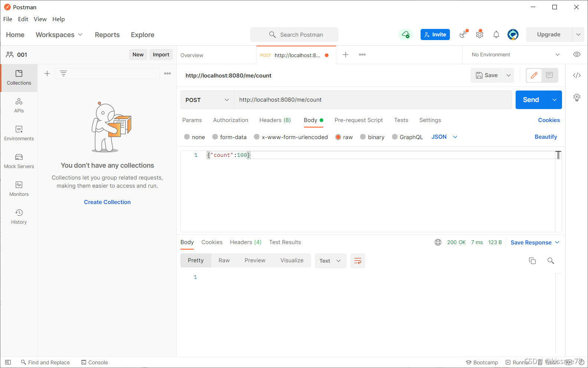This screenshot has width=588, height=368.
Task: Open the settings gear icon
Action: [480, 34]
